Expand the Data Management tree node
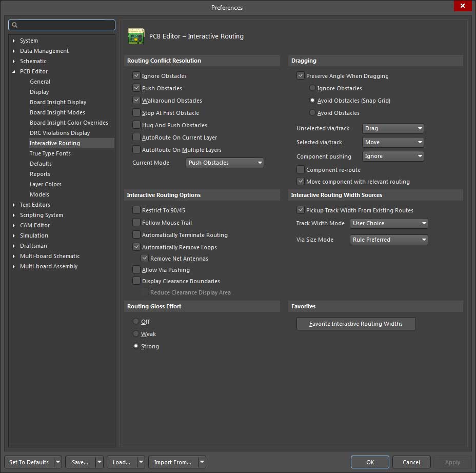This screenshot has width=476, height=473. pyautogui.click(x=14, y=51)
